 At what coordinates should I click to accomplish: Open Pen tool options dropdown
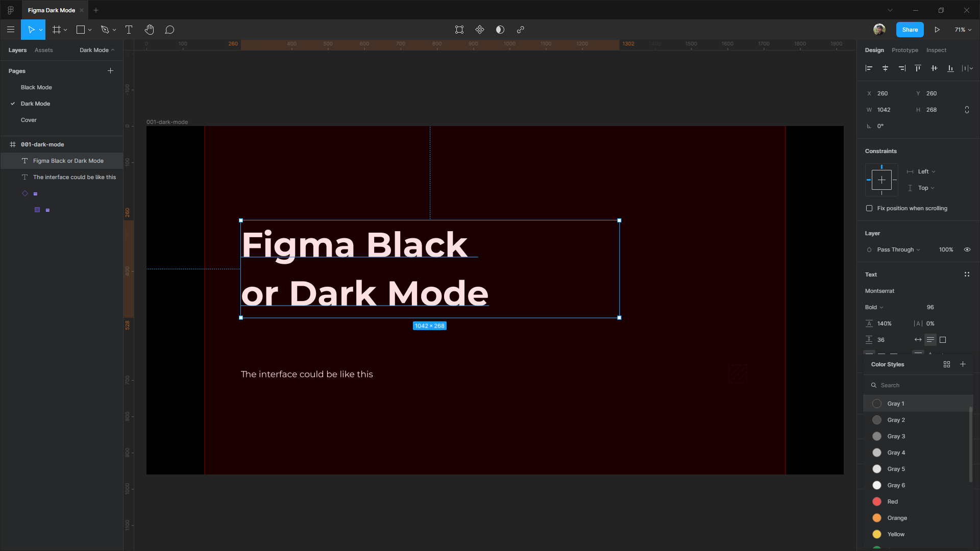114,30
